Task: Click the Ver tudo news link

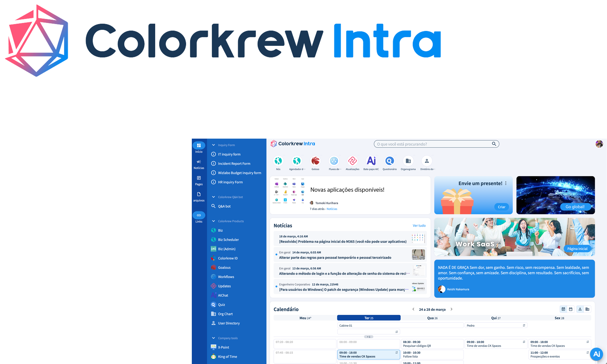Action: click(x=419, y=226)
